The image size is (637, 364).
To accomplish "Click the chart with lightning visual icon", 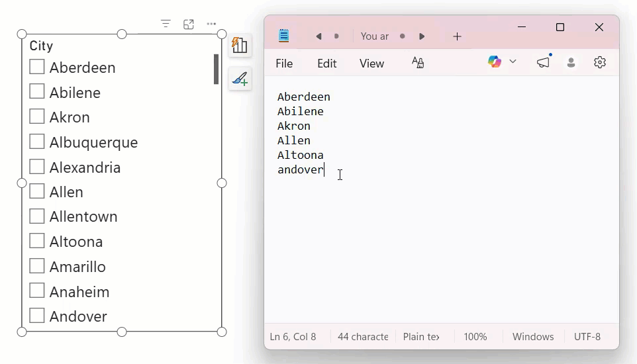I will [240, 45].
